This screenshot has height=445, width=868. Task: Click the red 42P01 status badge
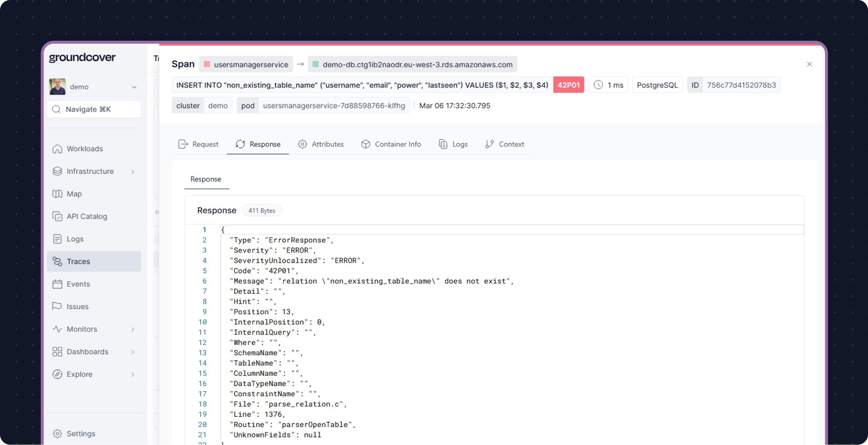pyautogui.click(x=568, y=85)
